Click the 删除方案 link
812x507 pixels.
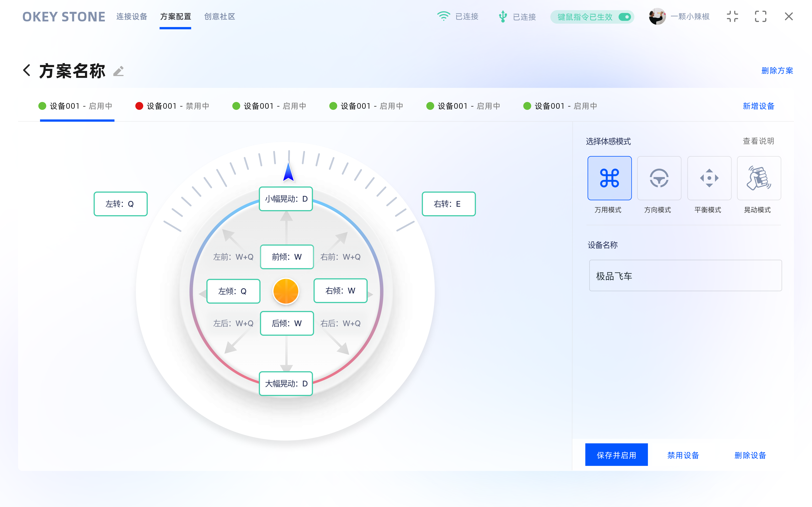click(x=777, y=71)
